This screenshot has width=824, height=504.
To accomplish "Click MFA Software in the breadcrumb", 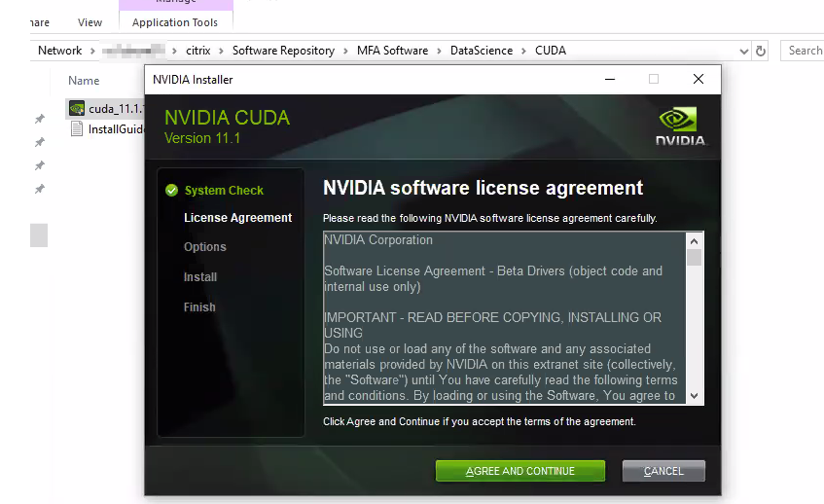I will (x=393, y=51).
